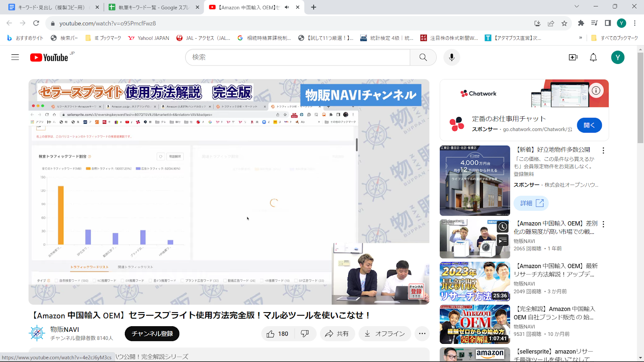Viewport: 644px width, 362px height.
Task: Click the search magnifier button
Action: (x=423, y=57)
